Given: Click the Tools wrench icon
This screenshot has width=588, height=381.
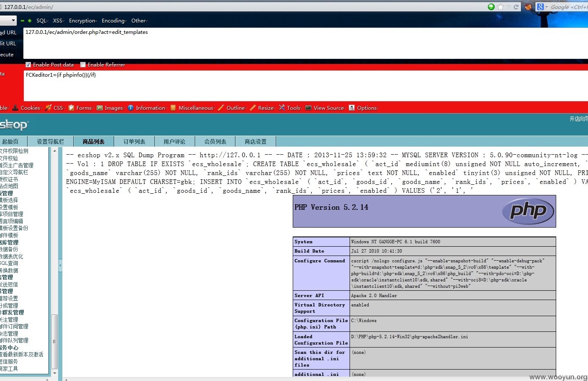Looking at the screenshot, I should click(x=282, y=108).
